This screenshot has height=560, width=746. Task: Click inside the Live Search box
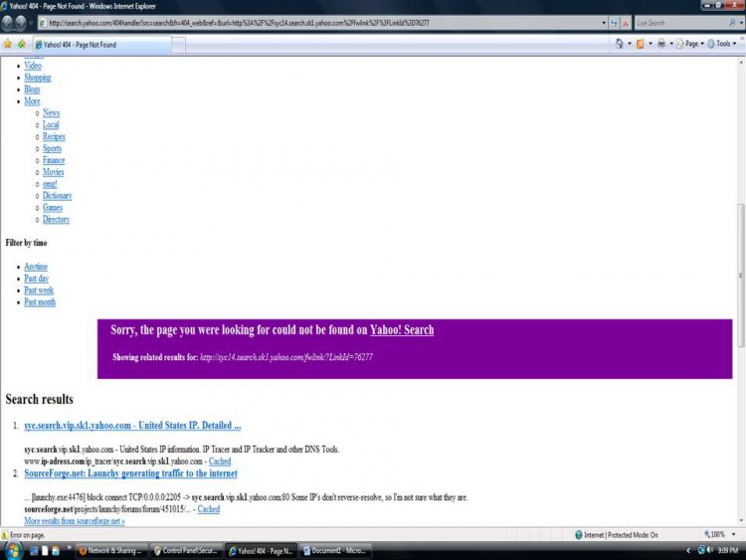click(x=680, y=22)
